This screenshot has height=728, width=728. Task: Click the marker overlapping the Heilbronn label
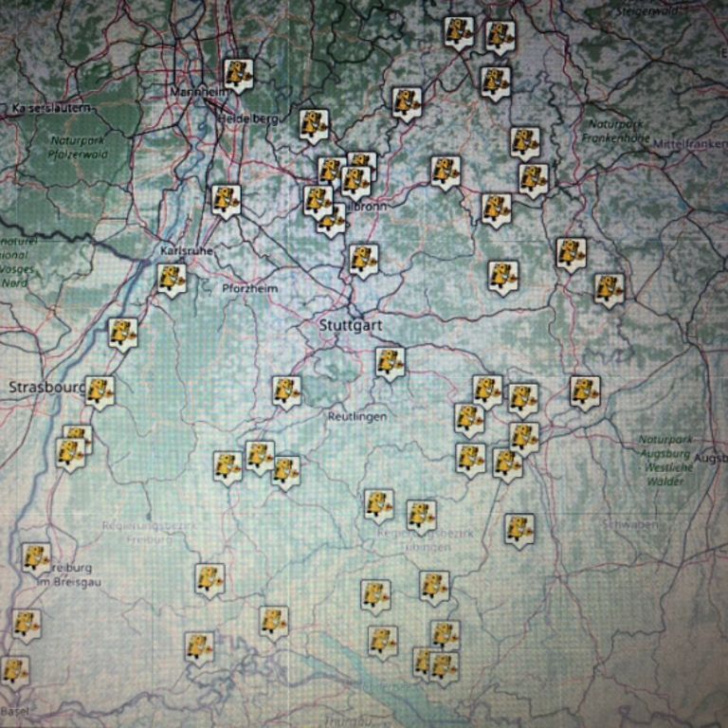tap(332, 220)
